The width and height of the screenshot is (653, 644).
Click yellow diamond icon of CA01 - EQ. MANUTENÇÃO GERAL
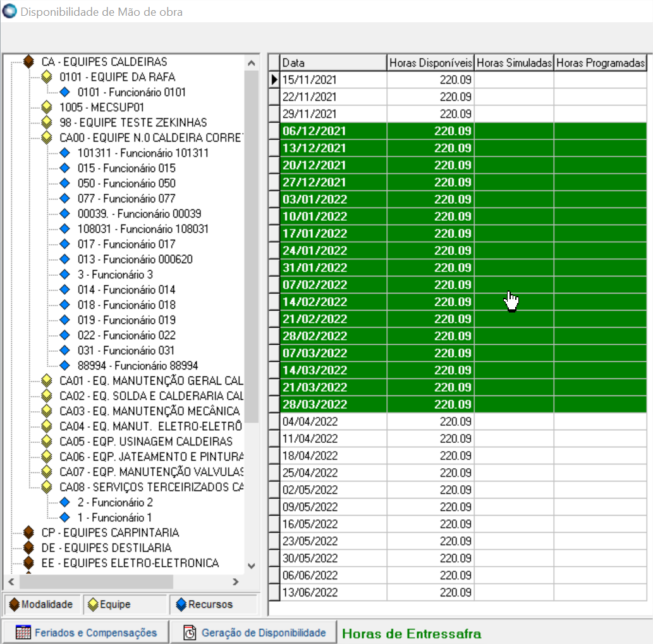(47, 381)
